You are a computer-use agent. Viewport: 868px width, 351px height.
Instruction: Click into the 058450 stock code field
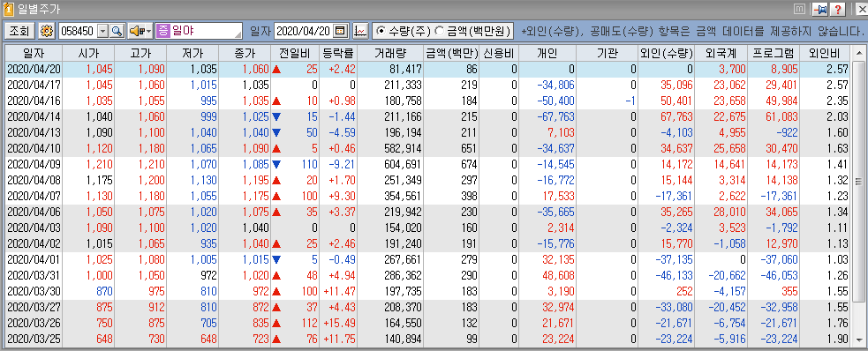click(x=78, y=31)
